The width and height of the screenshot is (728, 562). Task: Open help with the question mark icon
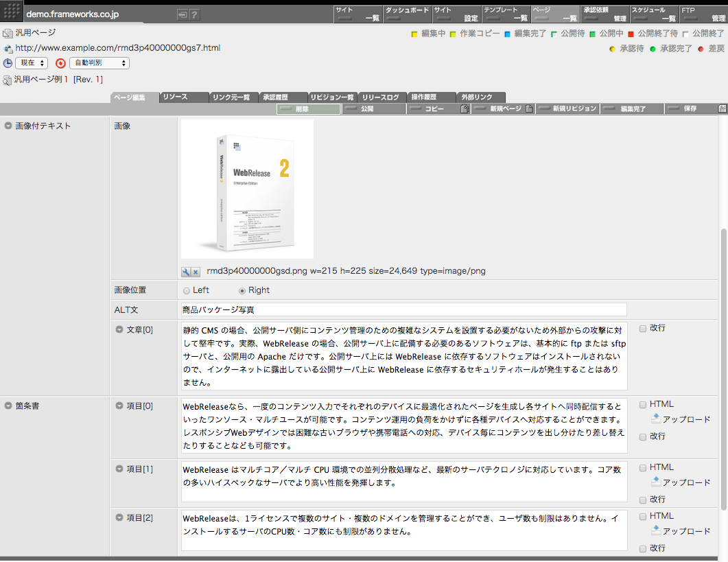click(195, 15)
